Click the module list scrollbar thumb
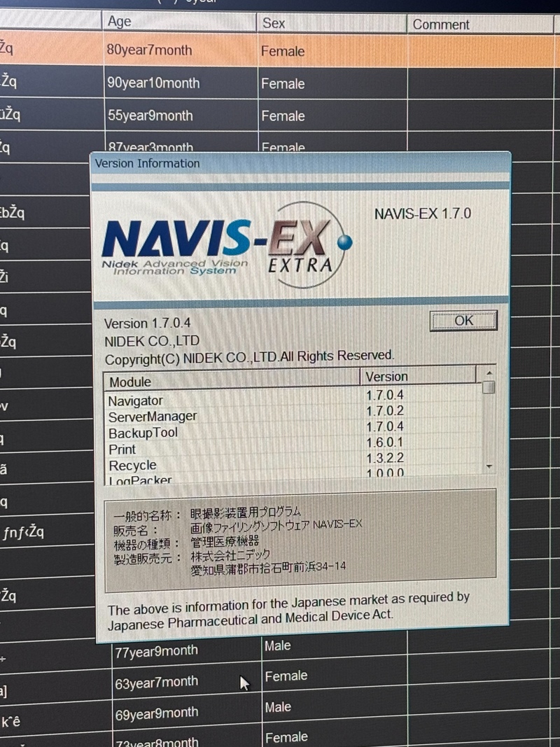560x747 pixels. [489, 387]
